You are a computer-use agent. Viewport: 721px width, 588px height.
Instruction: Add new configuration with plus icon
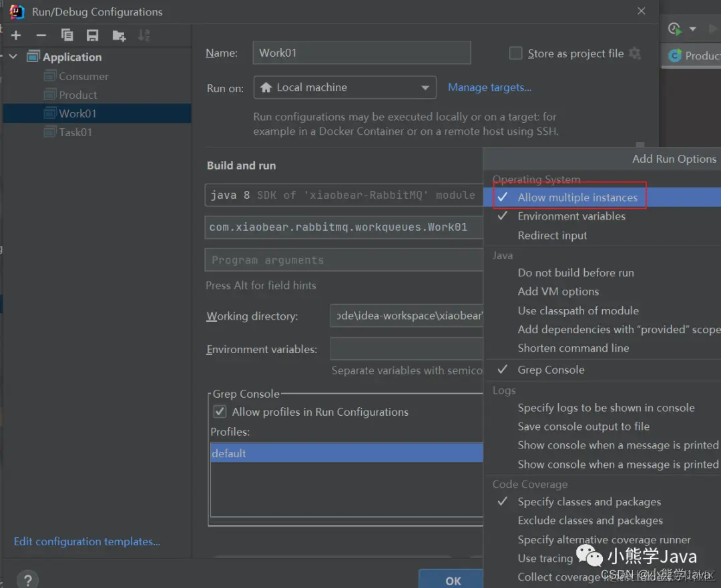pos(16,35)
